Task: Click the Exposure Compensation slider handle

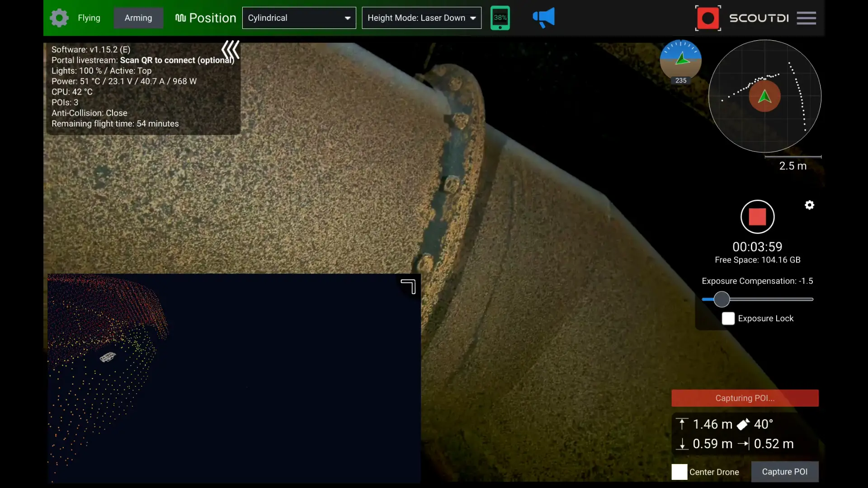Action: [722, 299]
